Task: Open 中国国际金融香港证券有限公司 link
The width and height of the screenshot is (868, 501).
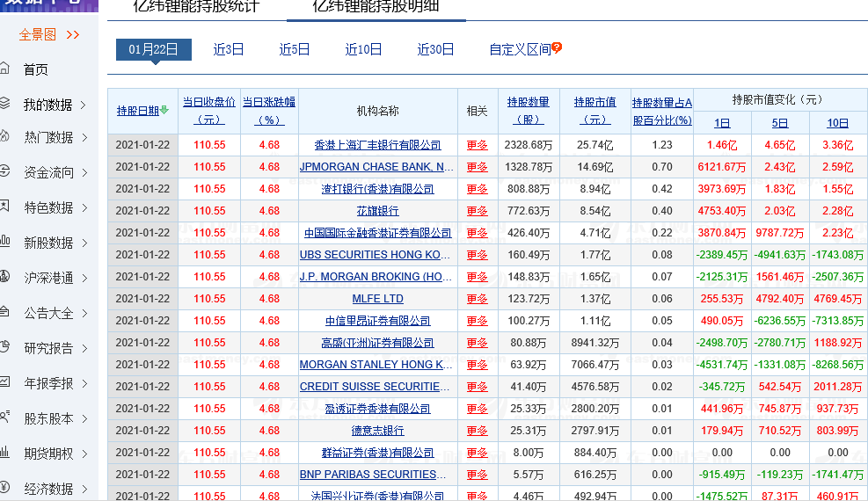Action: (x=377, y=233)
